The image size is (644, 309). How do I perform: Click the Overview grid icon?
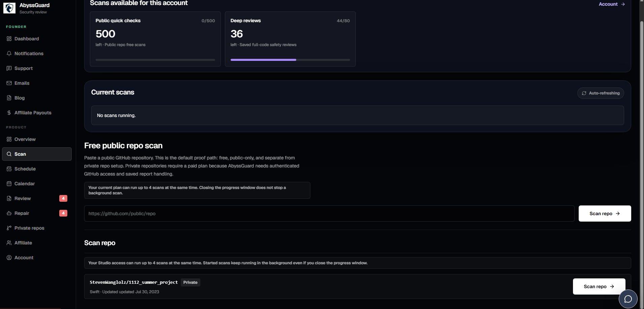point(9,139)
